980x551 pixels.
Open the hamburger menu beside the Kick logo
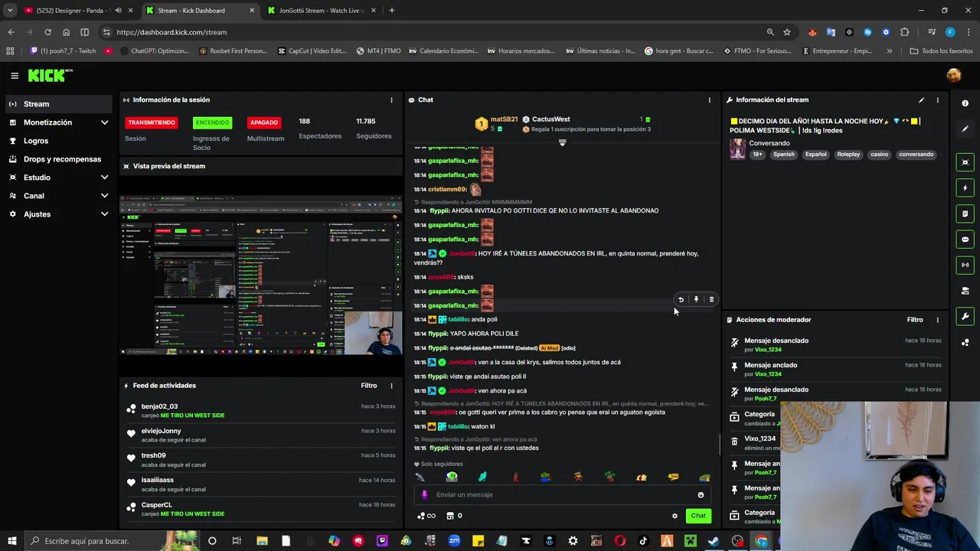[15, 76]
